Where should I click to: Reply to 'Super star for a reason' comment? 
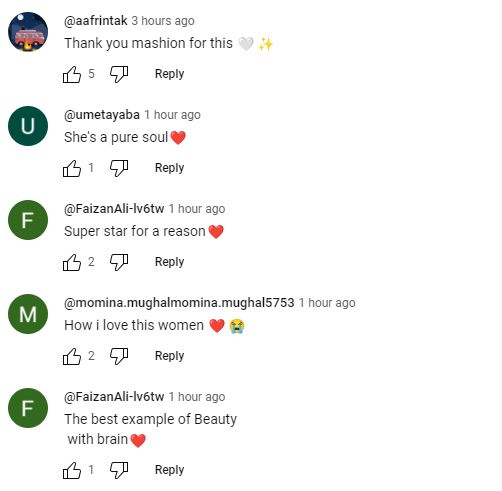[x=169, y=262]
